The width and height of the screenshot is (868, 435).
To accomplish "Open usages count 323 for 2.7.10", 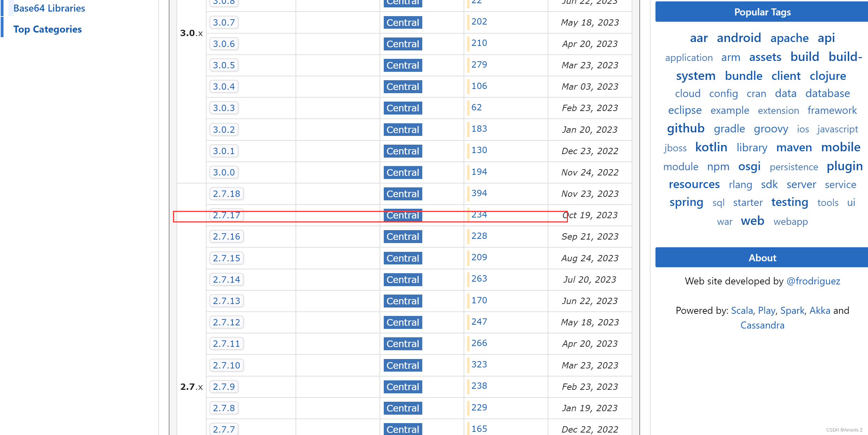I will point(479,364).
